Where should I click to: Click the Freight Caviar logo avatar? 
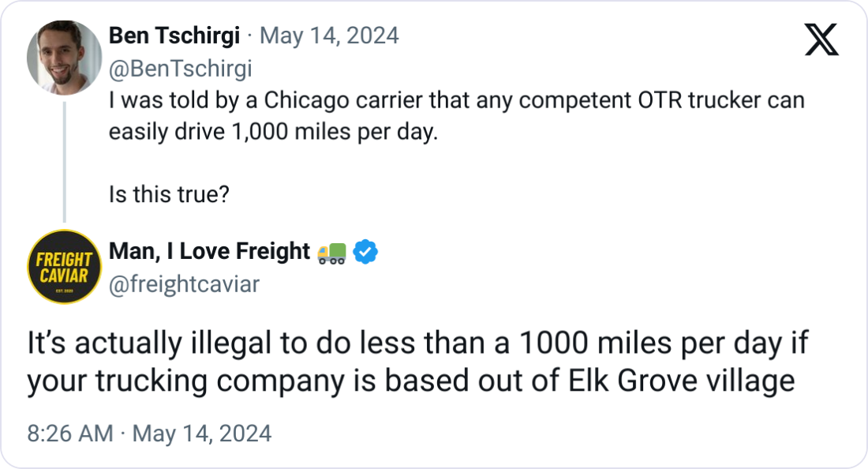point(65,267)
